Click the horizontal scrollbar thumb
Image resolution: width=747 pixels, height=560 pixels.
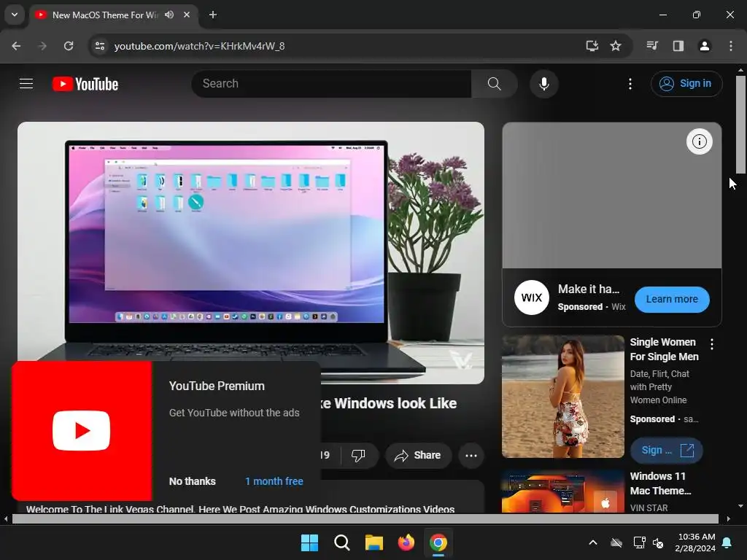coord(365,518)
